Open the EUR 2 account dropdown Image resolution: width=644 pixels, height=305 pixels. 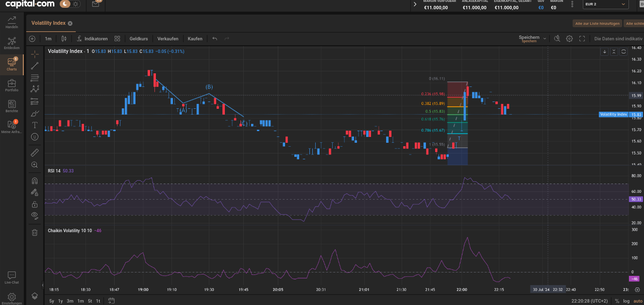point(606,4)
